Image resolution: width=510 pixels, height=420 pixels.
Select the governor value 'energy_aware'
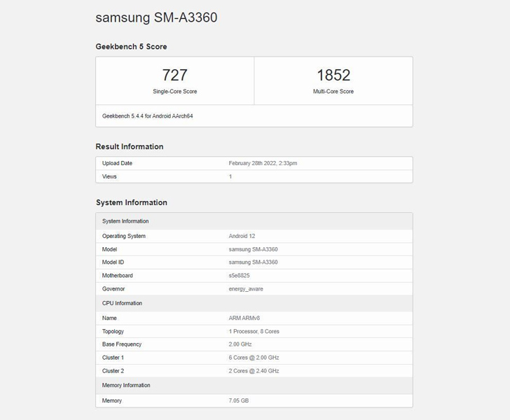(246, 289)
